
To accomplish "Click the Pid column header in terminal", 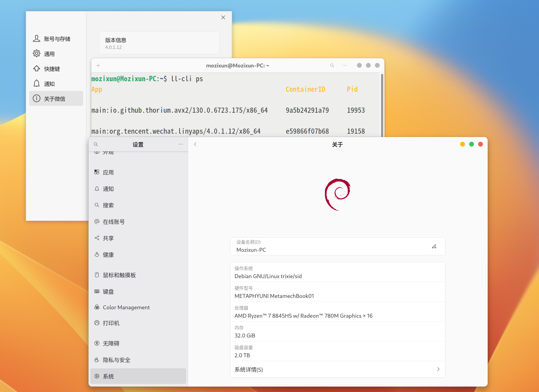I will [352, 89].
